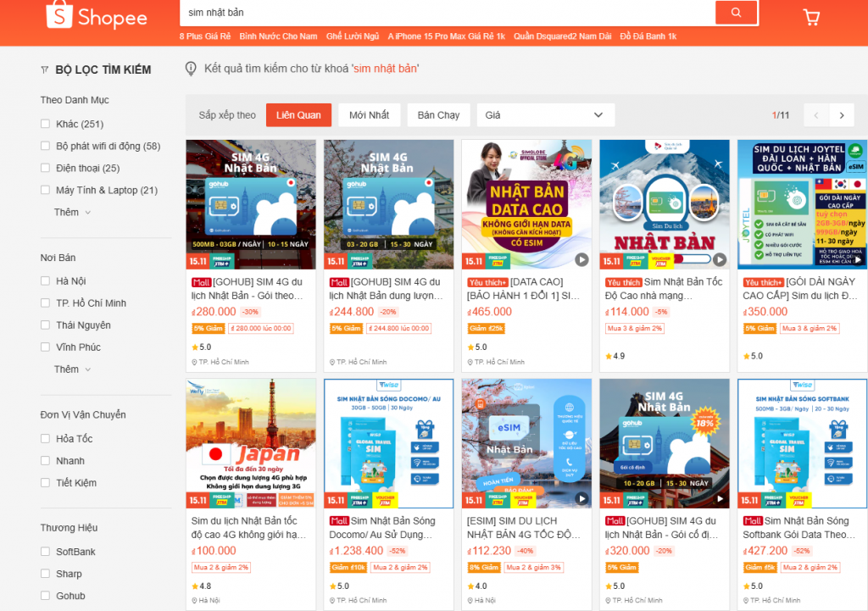Click the Đơn Vị Vận Chuyển filter heading
The width and height of the screenshot is (868, 611).
pyautogui.click(x=83, y=414)
